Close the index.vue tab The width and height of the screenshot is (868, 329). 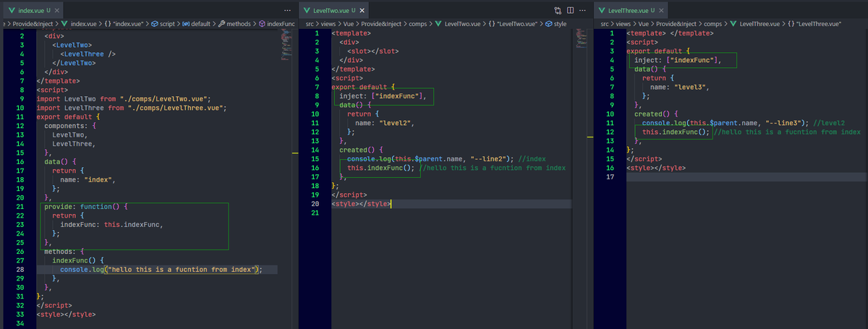57,10
